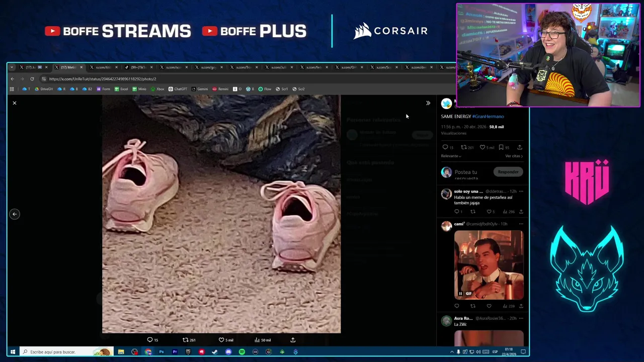Go to previous photo with left arrow
The image size is (644, 362).
point(15,214)
